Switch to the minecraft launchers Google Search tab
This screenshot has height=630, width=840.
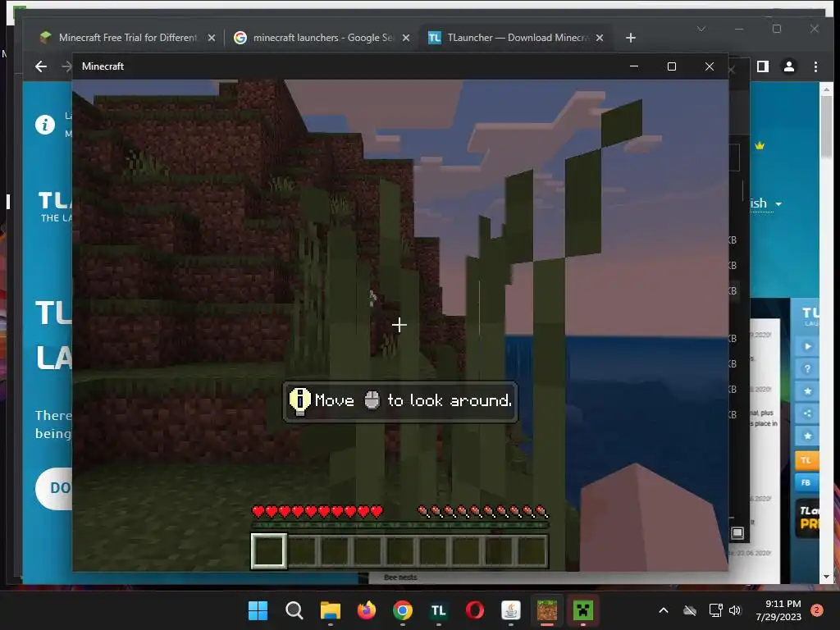pos(322,38)
